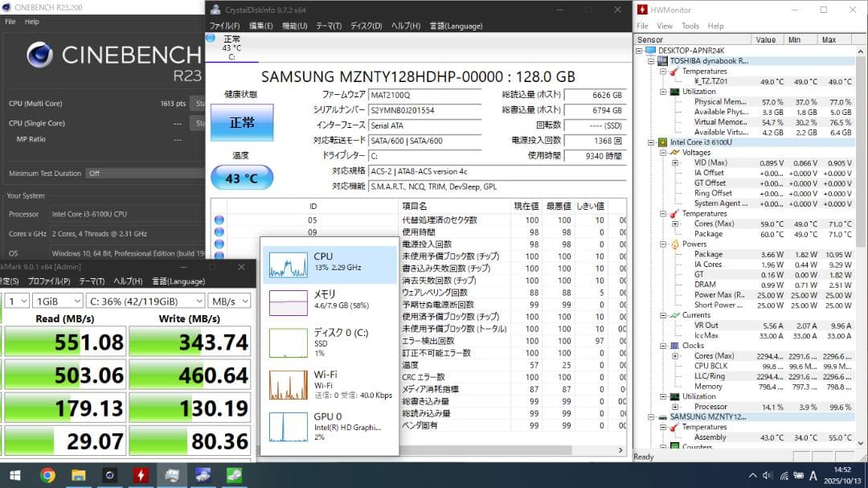Open the View menu in HWMonitor
Viewport: 868px width, 488px height.
665,26
